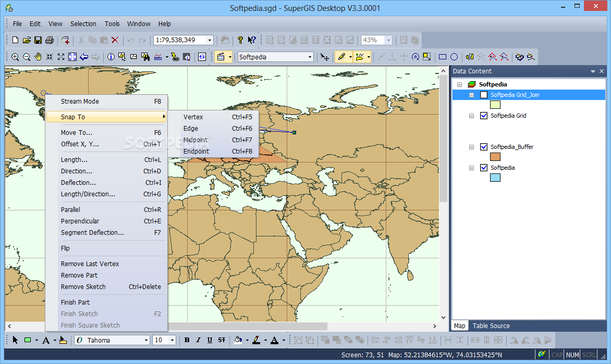Open the File menu
This screenshot has height=364, width=611.
[17, 24]
